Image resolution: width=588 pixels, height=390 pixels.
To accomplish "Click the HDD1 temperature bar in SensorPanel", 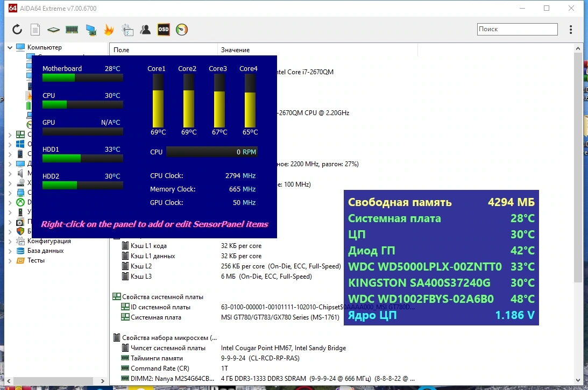I will 82,158.
